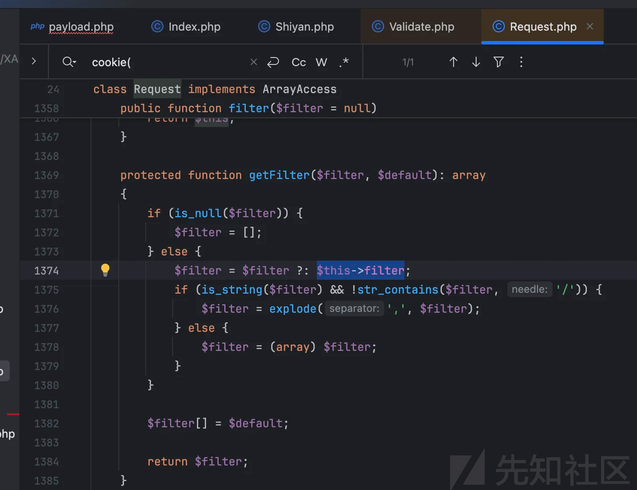Image resolution: width=637 pixels, height=490 pixels.
Task: Toggle Regex (.*) search option
Action: pos(344,62)
